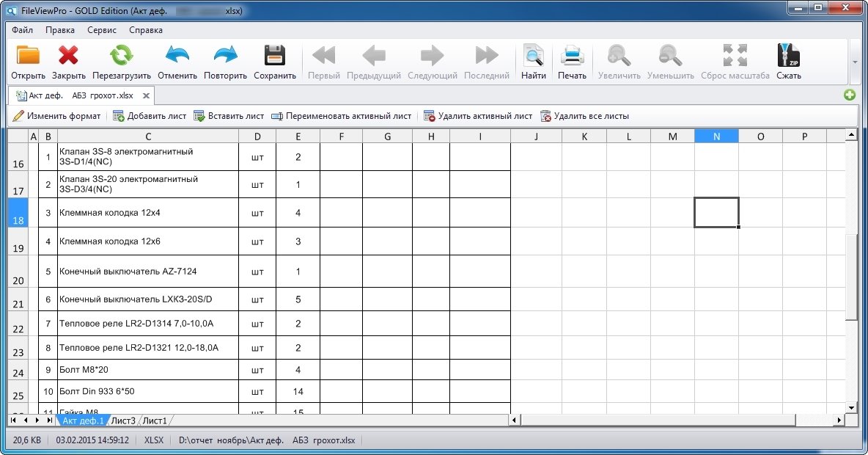Click the ZIP compress icon (Сжать)
This screenshot has height=455, width=868.
pos(788,57)
